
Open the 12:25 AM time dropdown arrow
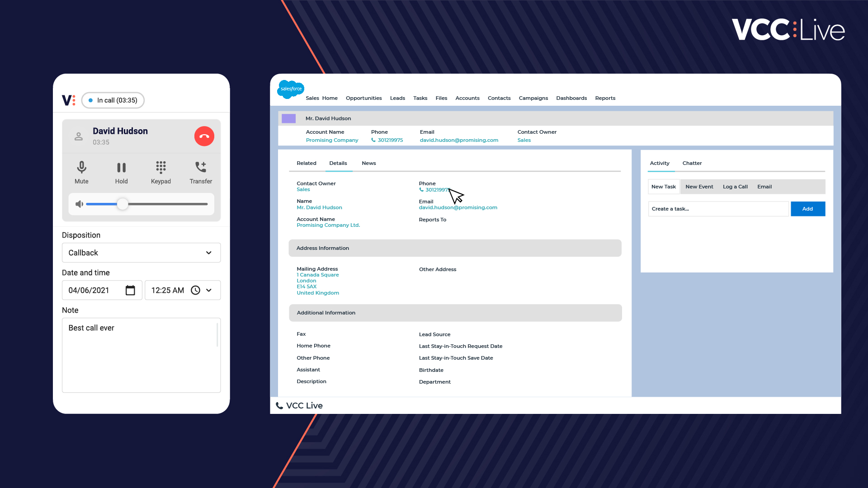click(x=209, y=290)
